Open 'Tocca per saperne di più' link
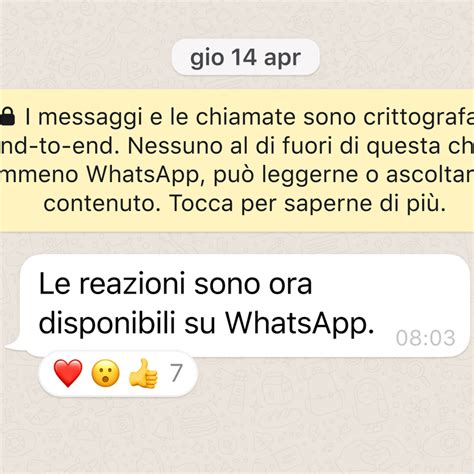The height and width of the screenshot is (474, 474). [307, 203]
